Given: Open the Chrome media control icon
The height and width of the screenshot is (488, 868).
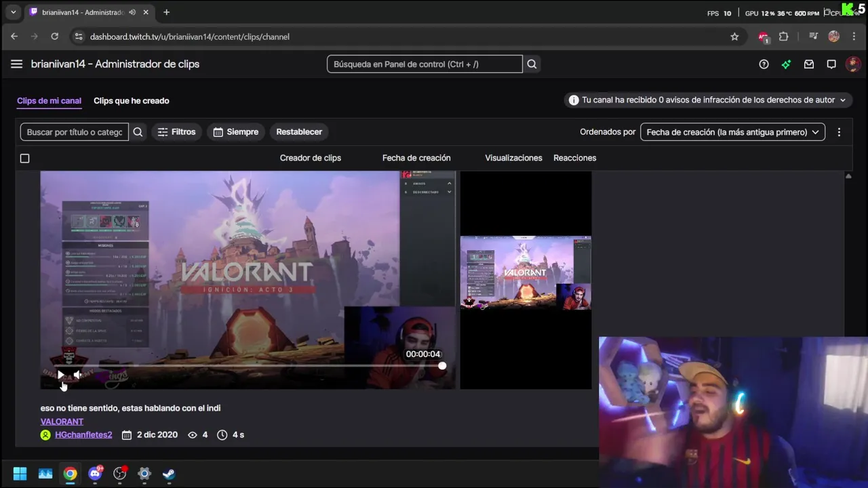Looking at the screenshot, I should coord(814,37).
